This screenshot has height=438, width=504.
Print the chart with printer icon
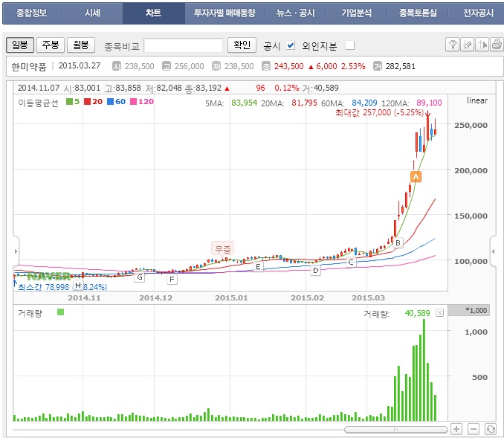pyautogui.click(x=497, y=45)
